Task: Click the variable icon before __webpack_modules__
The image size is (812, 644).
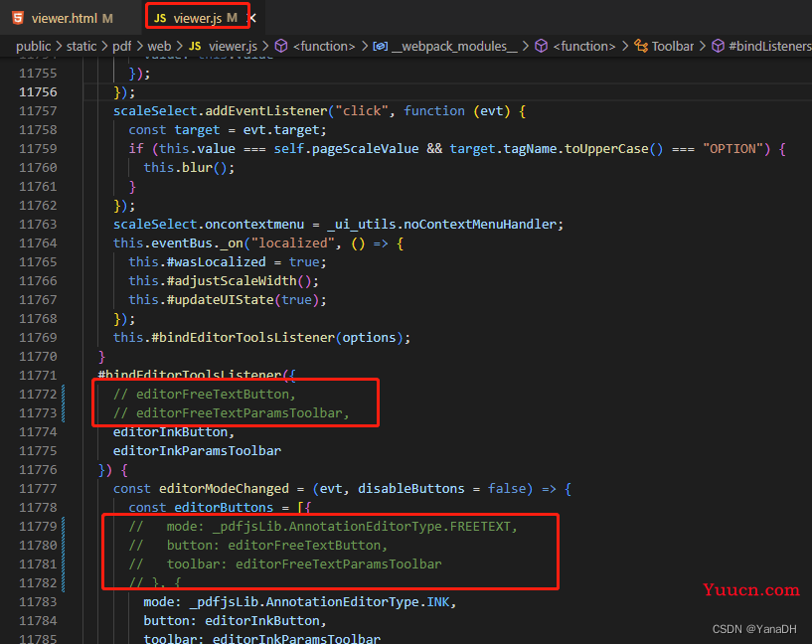Action: coord(380,46)
